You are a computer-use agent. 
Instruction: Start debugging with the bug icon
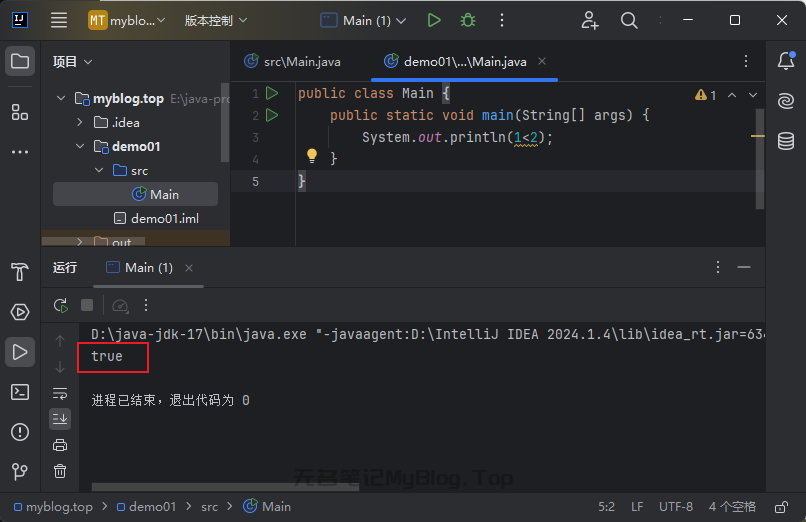tap(468, 21)
